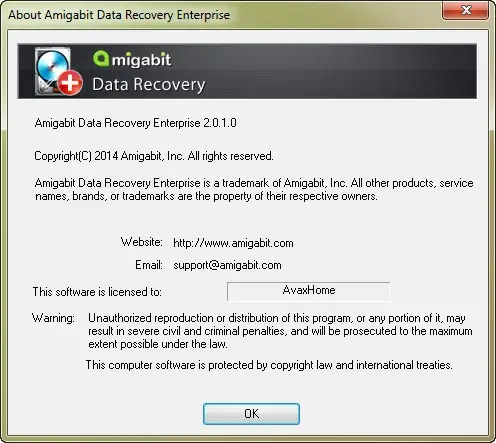Click the Copyright 2014 Amigabit line
Image resolution: width=496 pixels, height=443 pixels.
click(154, 156)
